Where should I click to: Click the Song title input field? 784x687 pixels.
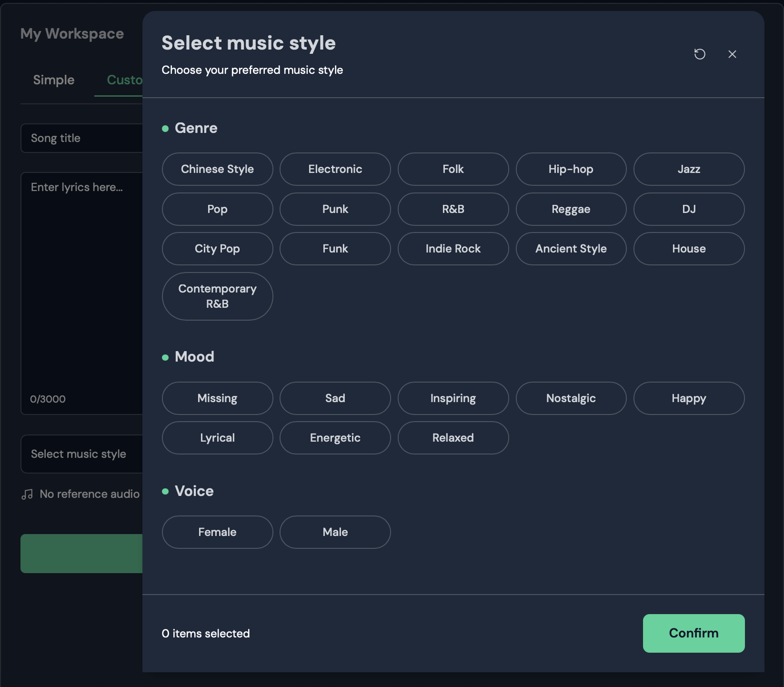pyautogui.click(x=81, y=138)
